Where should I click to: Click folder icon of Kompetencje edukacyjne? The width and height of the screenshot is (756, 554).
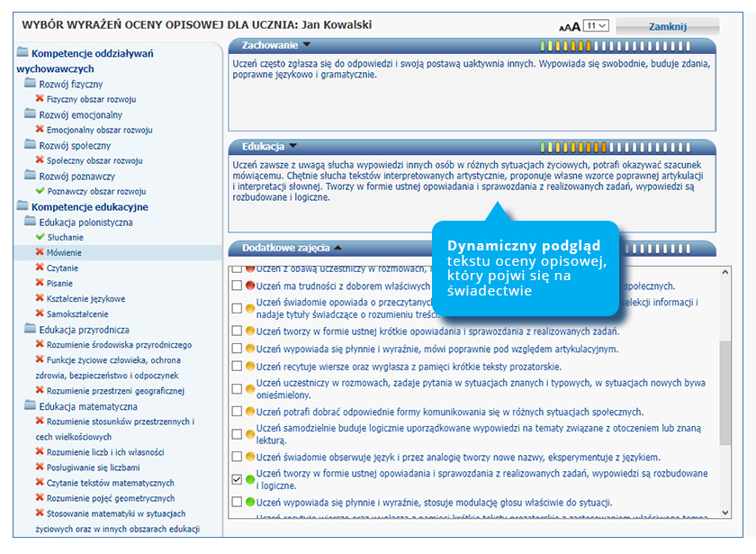tap(22, 206)
